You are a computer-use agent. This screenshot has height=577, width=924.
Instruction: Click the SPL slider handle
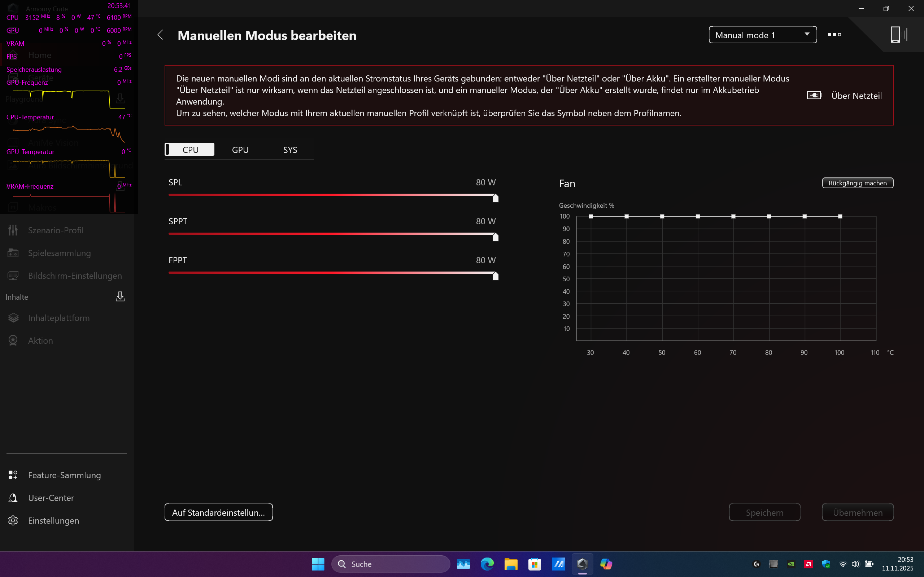pyautogui.click(x=495, y=198)
